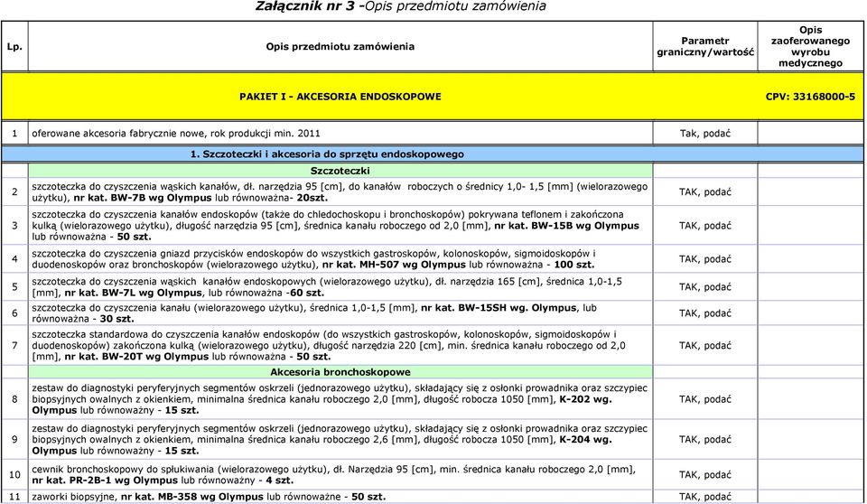Select row 7 text with 'BW-20T wg Olympus'
This screenshot has width=867, height=504.
(x=329, y=345)
